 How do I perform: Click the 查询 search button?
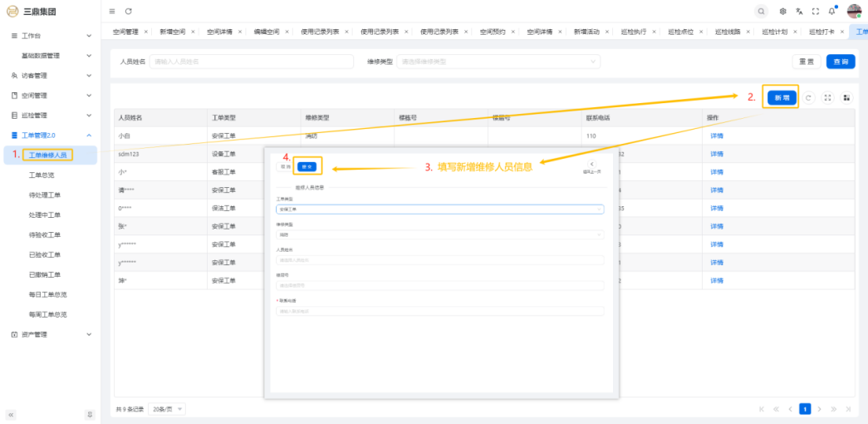pos(841,62)
